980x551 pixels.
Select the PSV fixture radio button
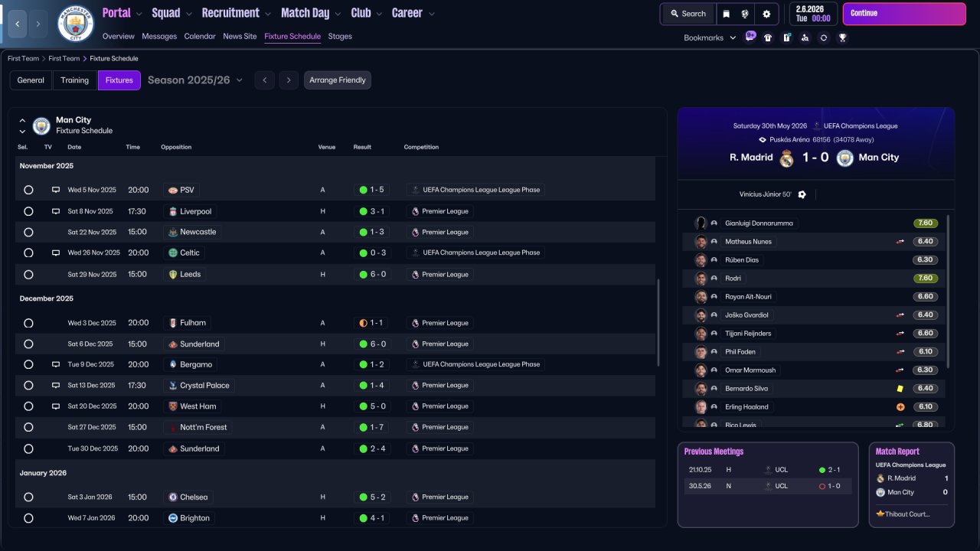pyautogui.click(x=28, y=190)
